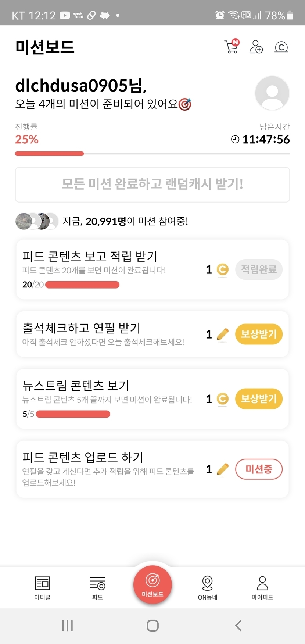Open the shopping cart icon

[231, 47]
